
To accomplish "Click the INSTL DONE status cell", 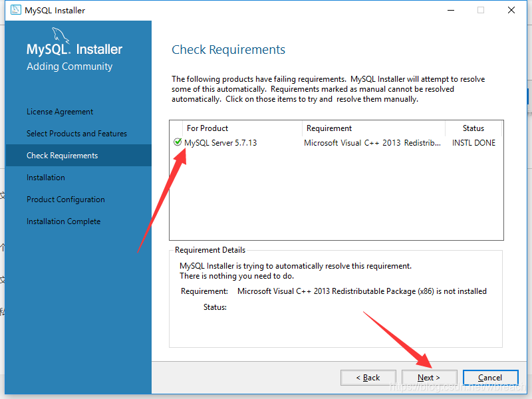I will (473, 143).
